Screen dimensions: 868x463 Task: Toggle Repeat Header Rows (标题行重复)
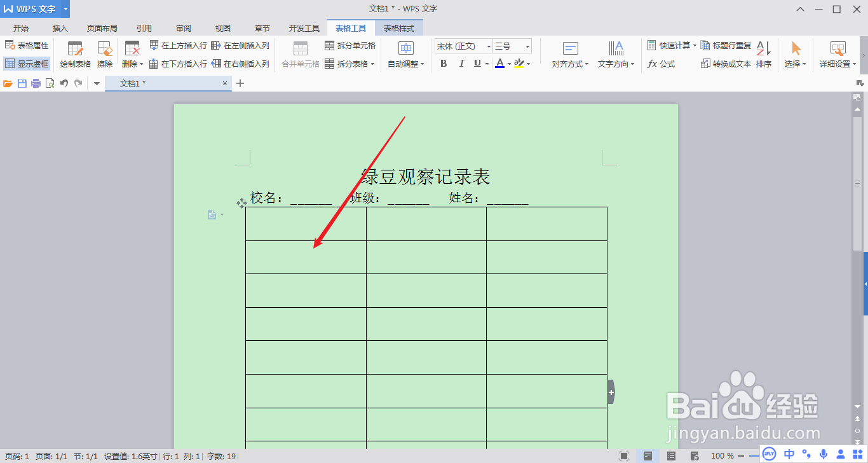click(x=726, y=46)
